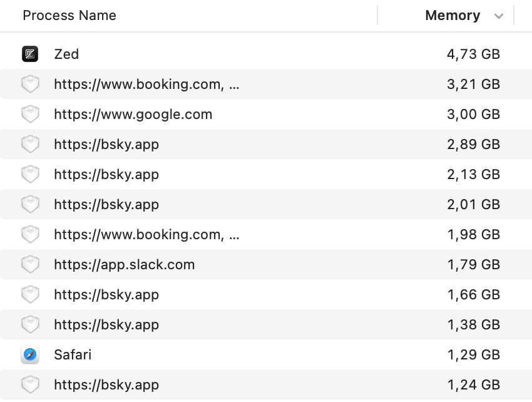Click the 1,66 GB memory value
This screenshot has height=402, width=532.
coord(473,295)
